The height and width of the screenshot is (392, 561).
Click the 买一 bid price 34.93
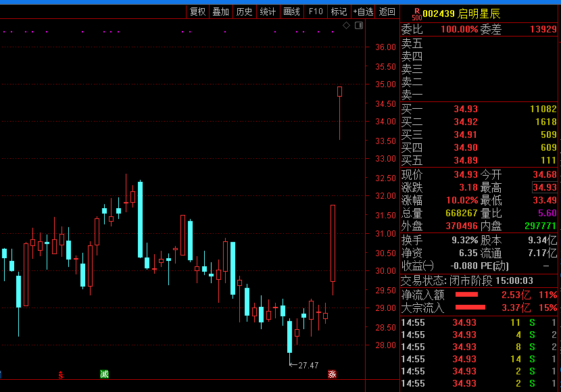[x=466, y=109]
